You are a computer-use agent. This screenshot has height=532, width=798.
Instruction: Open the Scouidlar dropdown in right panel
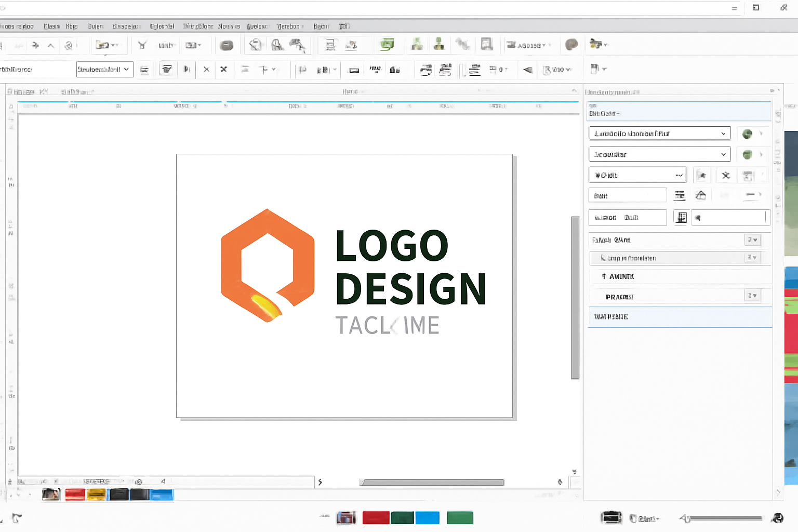[x=660, y=154]
